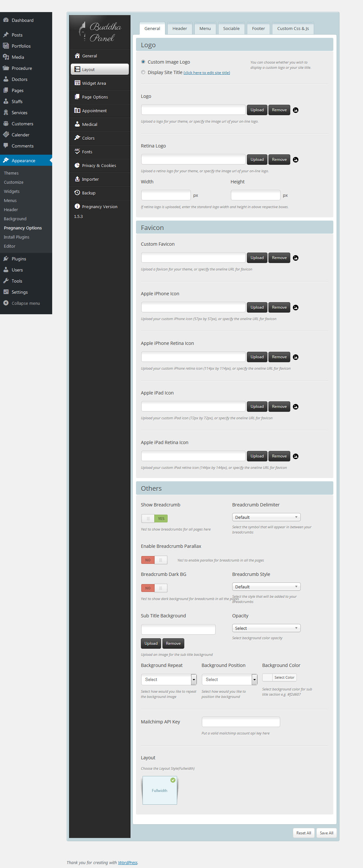Screen dimensions: 363x868
Task: Preview image icon beside Logo Remove button
Action: (x=296, y=110)
